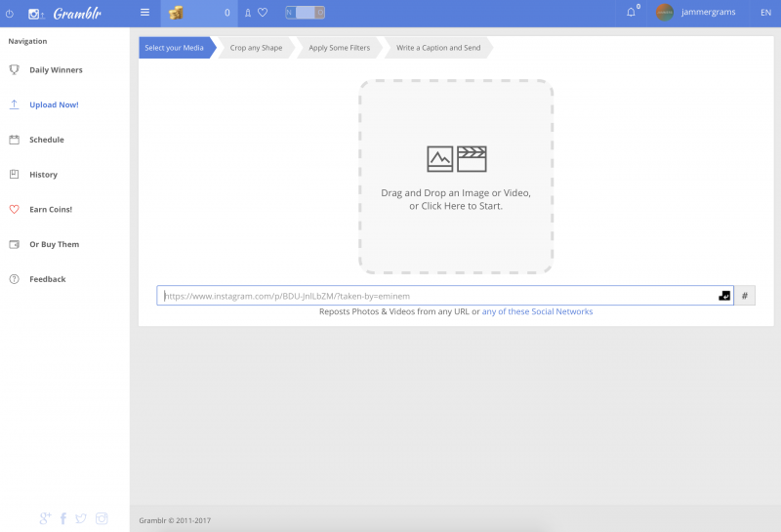Screen dimensions: 781x532
Task: Click the Feedback question mark icon
Action: [15, 279]
